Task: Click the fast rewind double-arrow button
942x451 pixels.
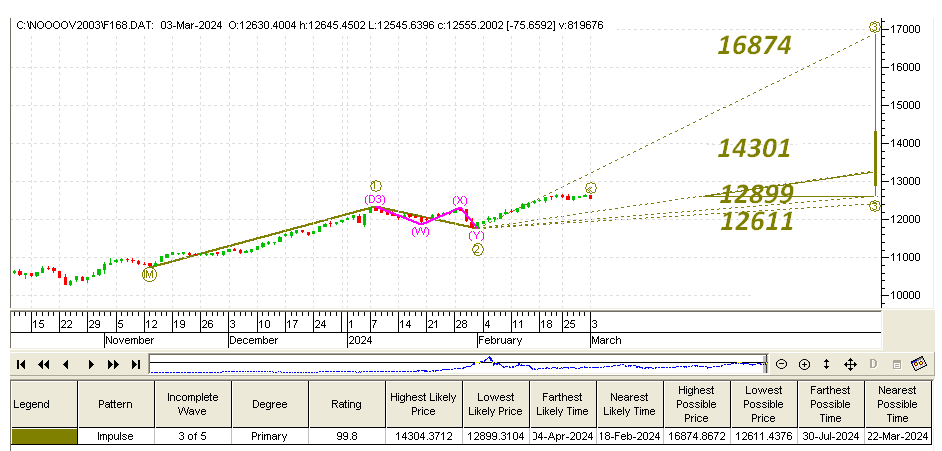Action: [43, 364]
